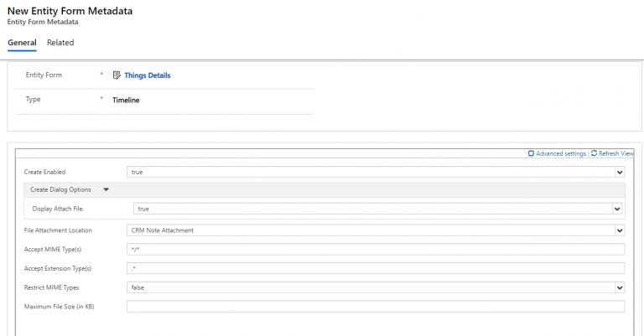Click into the Accept Extension Type(s) field
The image size is (644, 336).
point(375,269)
